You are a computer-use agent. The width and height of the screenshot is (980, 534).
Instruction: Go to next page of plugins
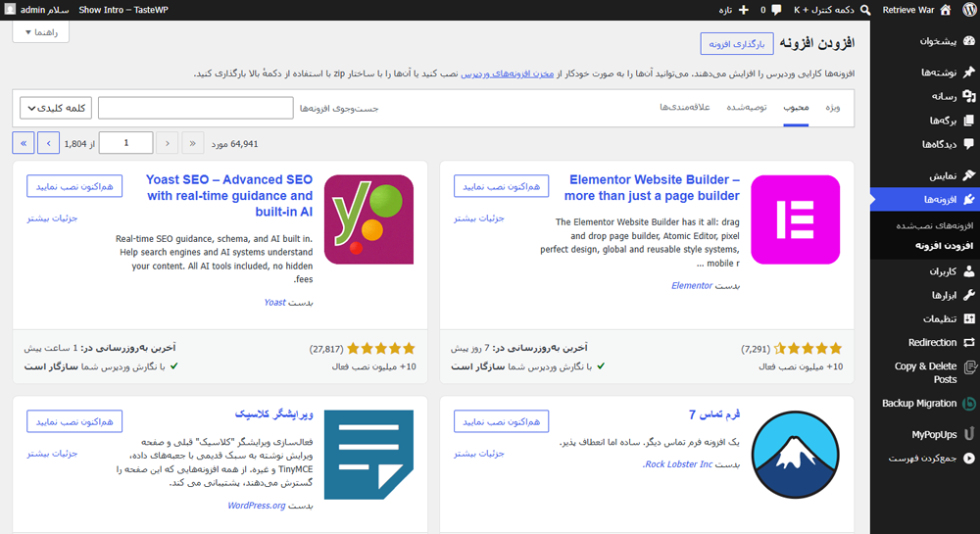click(x=48, y=143)
